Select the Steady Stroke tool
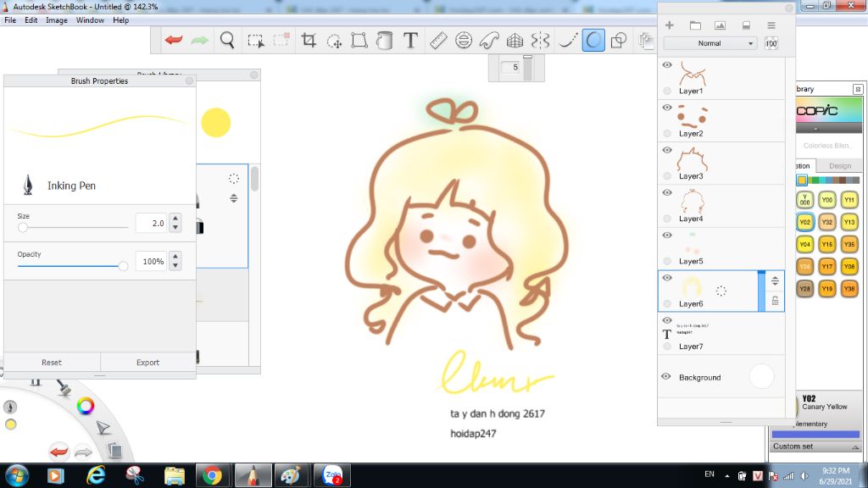Screen dimensions: 868x488 pyautogui.click(x=567, y=40)
